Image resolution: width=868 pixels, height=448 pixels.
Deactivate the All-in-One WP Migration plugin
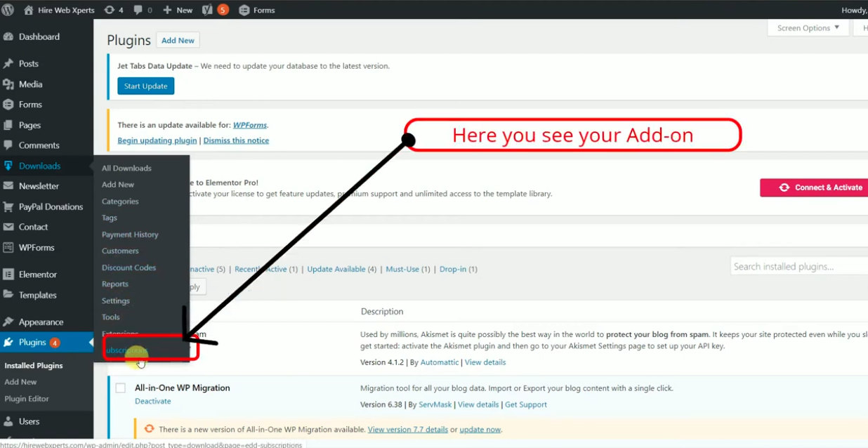point(152,402)
